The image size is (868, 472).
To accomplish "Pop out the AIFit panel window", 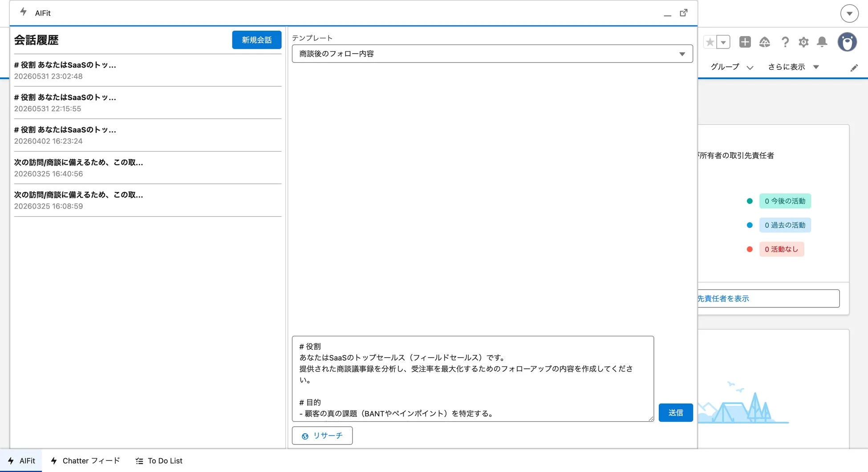I will 684,13.
